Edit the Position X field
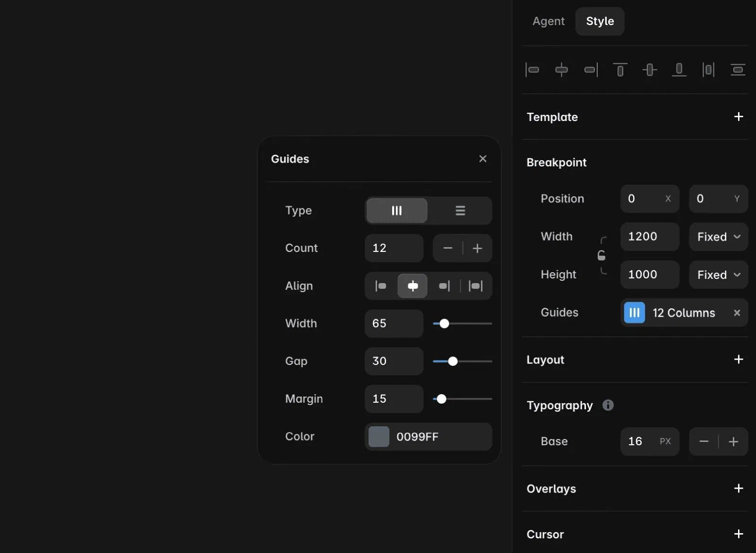The image size is (756, 553). tap(650, 199)
